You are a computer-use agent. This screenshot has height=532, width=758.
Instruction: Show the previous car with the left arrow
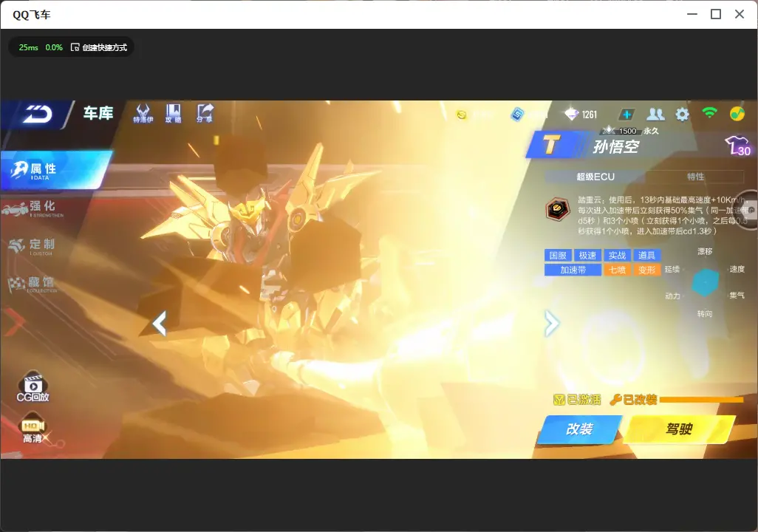click(159, 323)
